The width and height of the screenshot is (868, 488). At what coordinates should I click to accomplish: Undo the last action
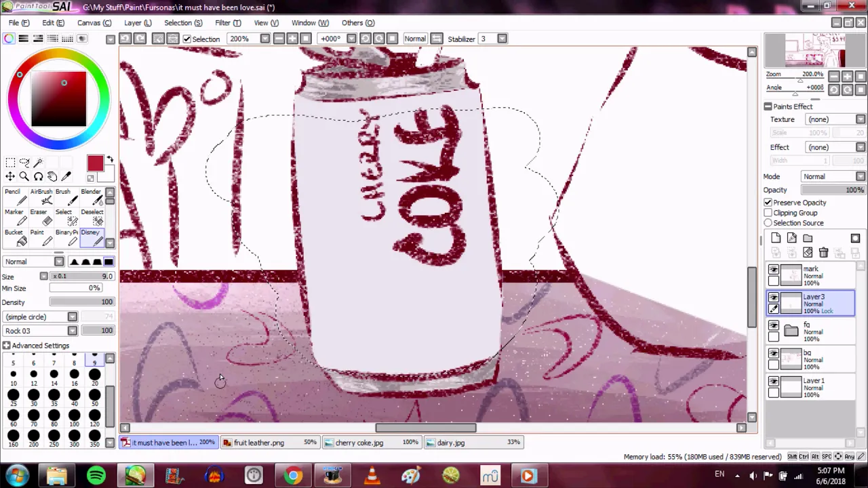coord(125,39)
